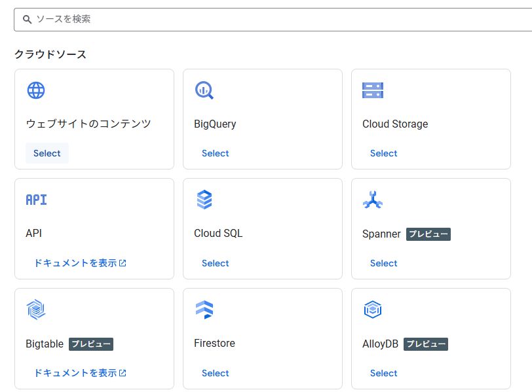Click the Firestore icon

pos(204,310)
